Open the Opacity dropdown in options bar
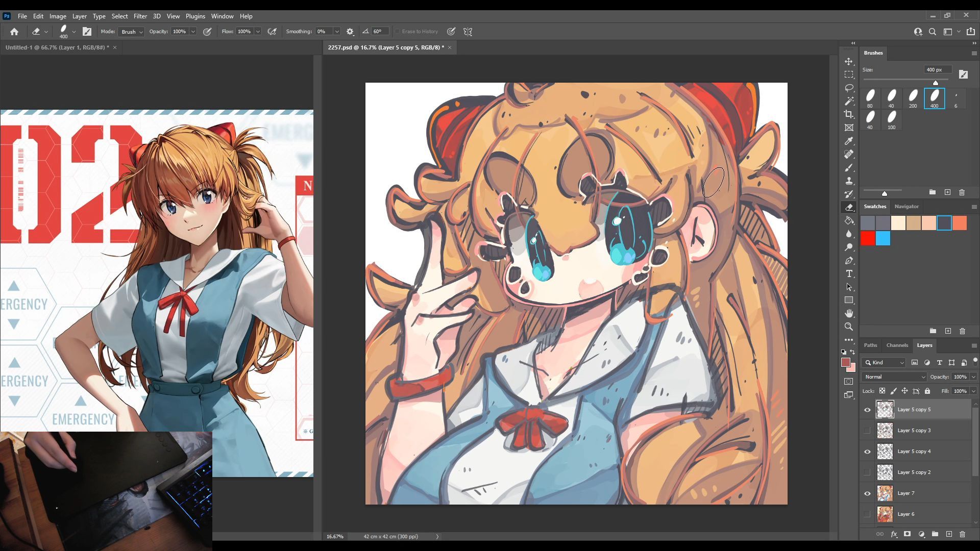Screen dimensions: 980x551 [x=193, y=32]
